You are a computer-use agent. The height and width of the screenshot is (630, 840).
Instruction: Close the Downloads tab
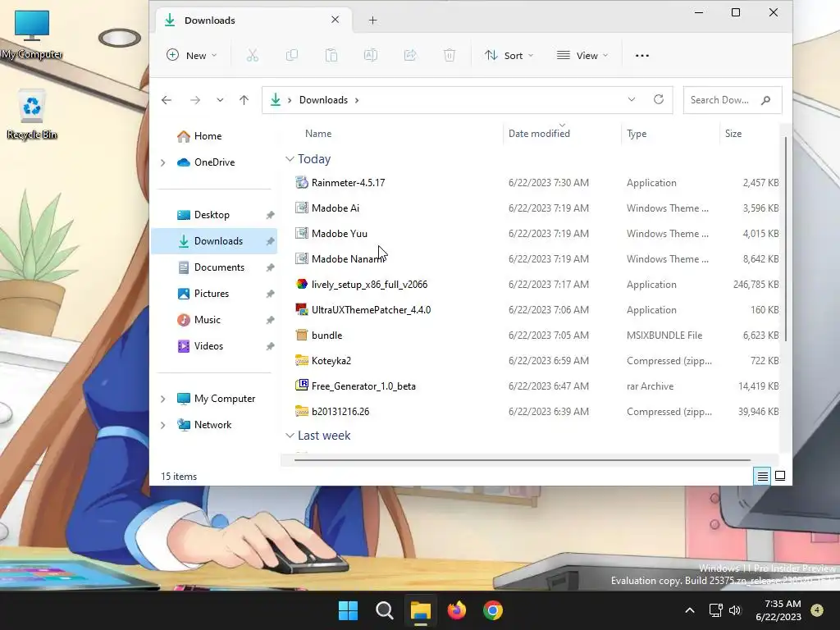(x=336, y=20)
